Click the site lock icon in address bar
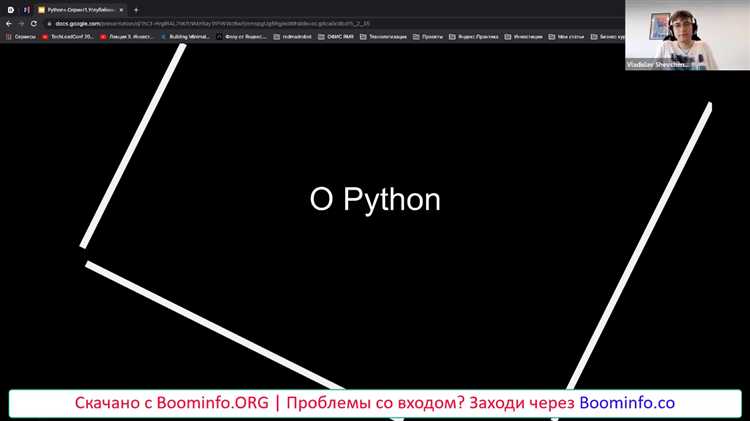Screen dimensions: 750x421 coord(49,23)
